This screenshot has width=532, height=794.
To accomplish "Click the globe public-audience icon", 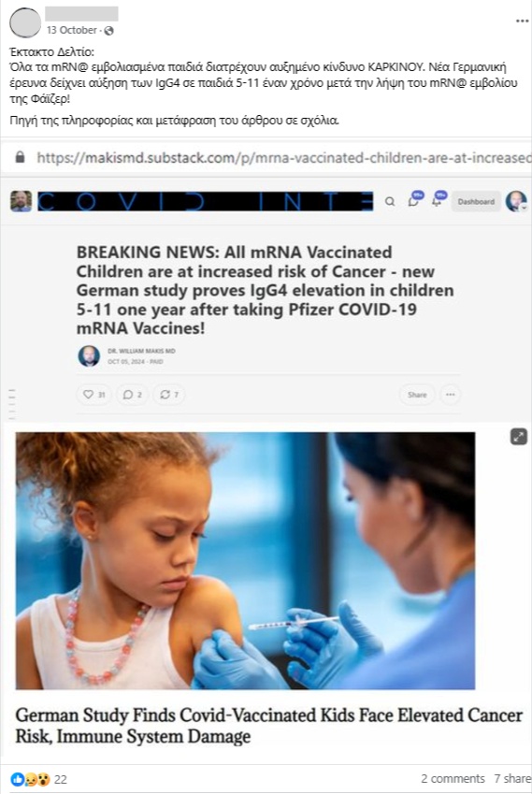I will point(108,31).
